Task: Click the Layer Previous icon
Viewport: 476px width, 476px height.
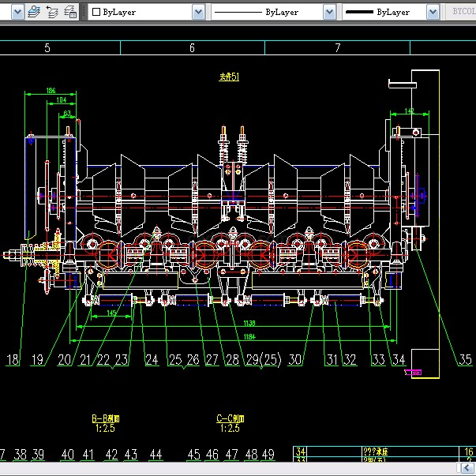Action: (52, 12)
